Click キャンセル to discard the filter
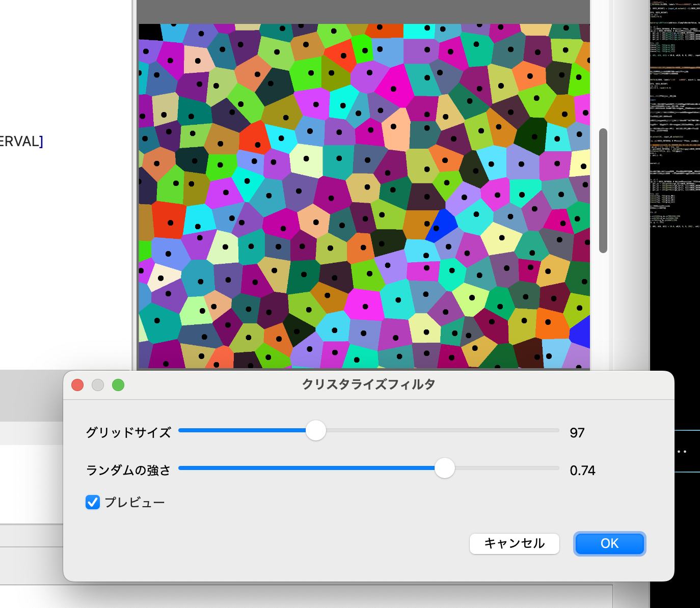 click(514, 544)
